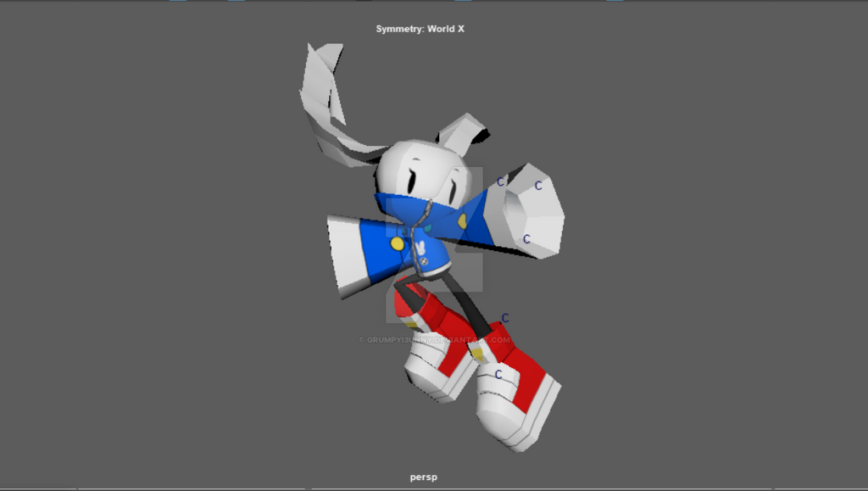
Task: Select the C cluster handle beside the blue collar
Action: pyautogui.click(x=500, y=181)
